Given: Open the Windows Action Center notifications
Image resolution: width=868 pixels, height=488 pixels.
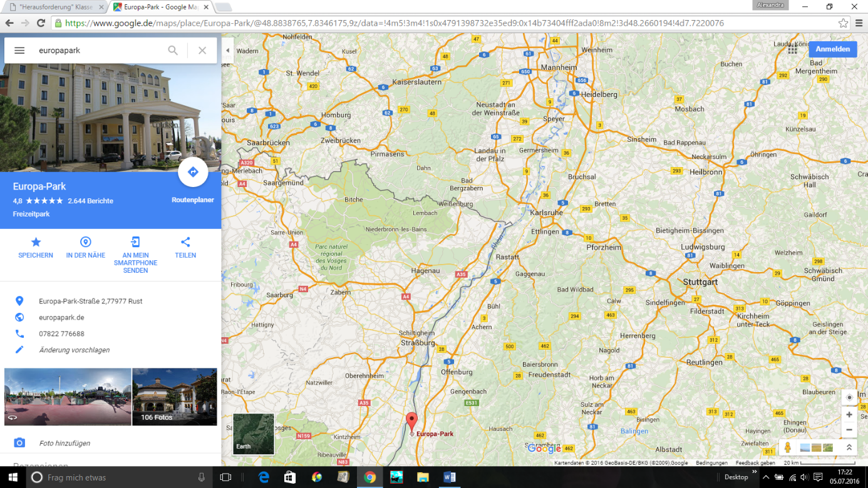Looking at the screenshot, I should coord(818,477).
